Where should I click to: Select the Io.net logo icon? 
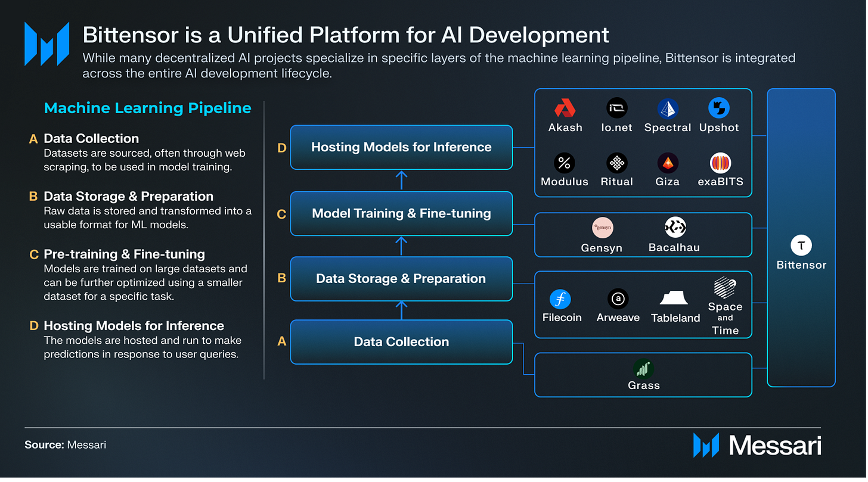click(x=616, y=108)
